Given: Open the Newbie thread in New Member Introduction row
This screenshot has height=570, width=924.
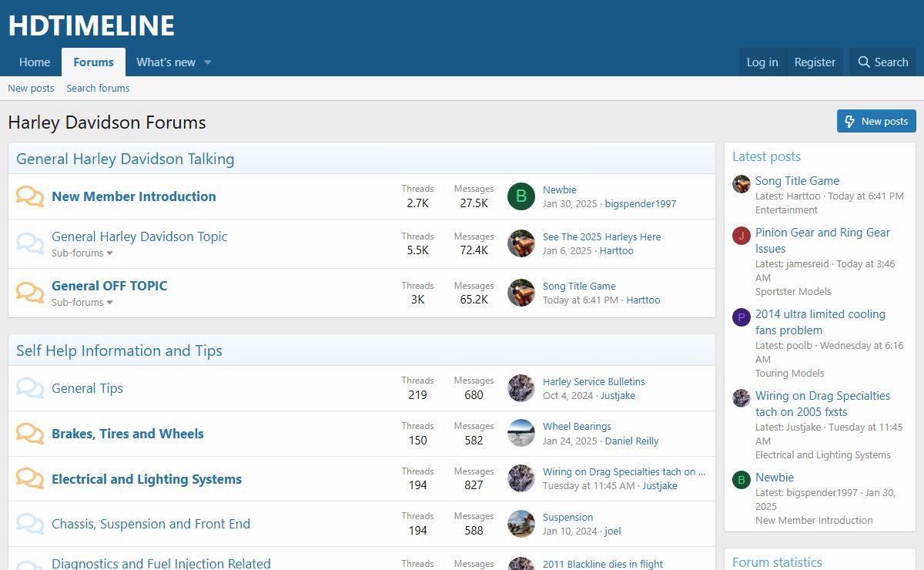Looking at the screenshot, I should 560,189.
